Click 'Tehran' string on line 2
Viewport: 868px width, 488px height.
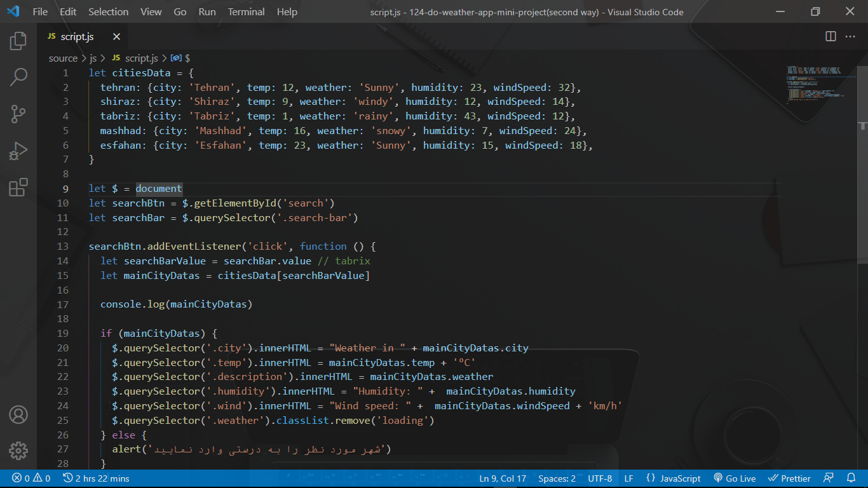tap(212, 87)
